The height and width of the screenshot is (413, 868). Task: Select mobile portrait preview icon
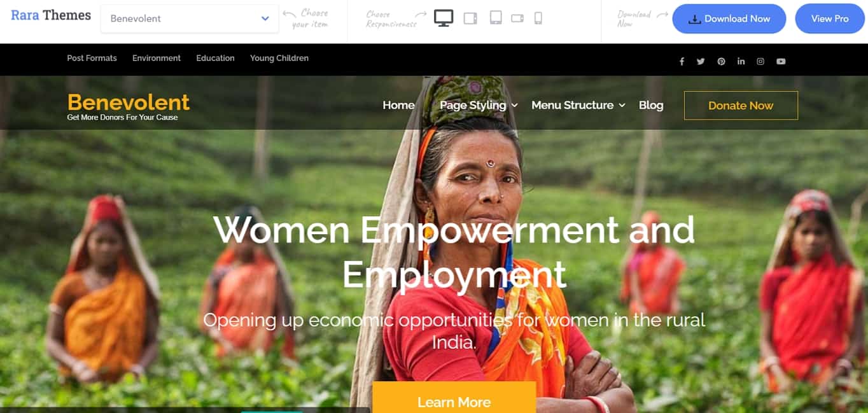pos(538,18)
